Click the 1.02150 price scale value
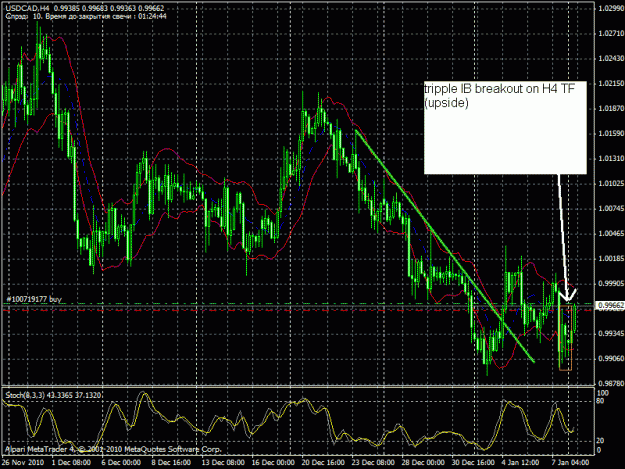Image resolution: width=625 pixels, height=469 pixels. [x=611, y=83]
